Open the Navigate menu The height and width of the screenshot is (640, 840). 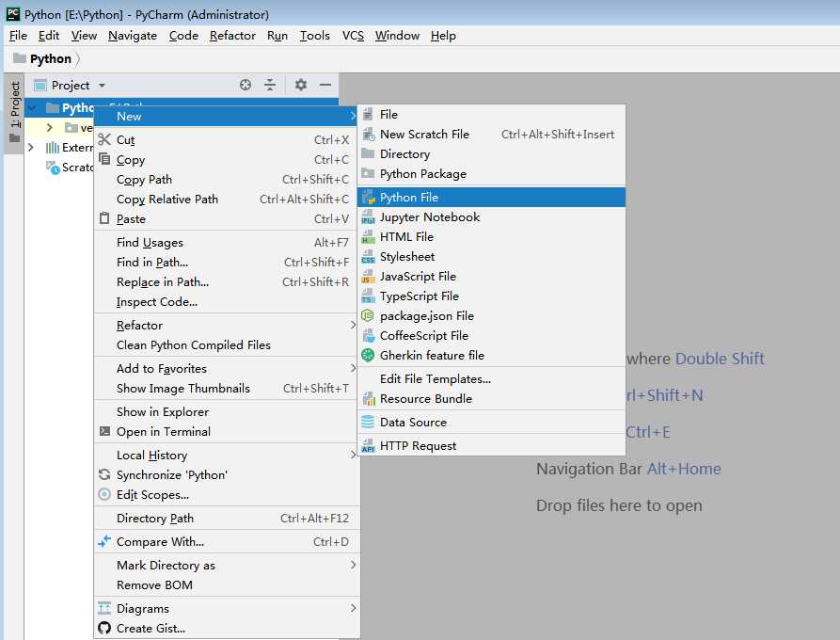133,36
